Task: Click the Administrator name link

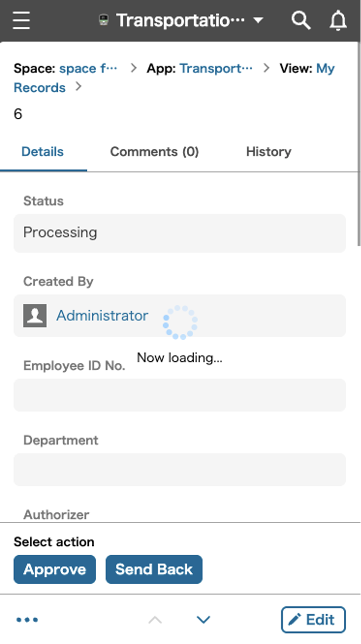Action: point(102,316)
